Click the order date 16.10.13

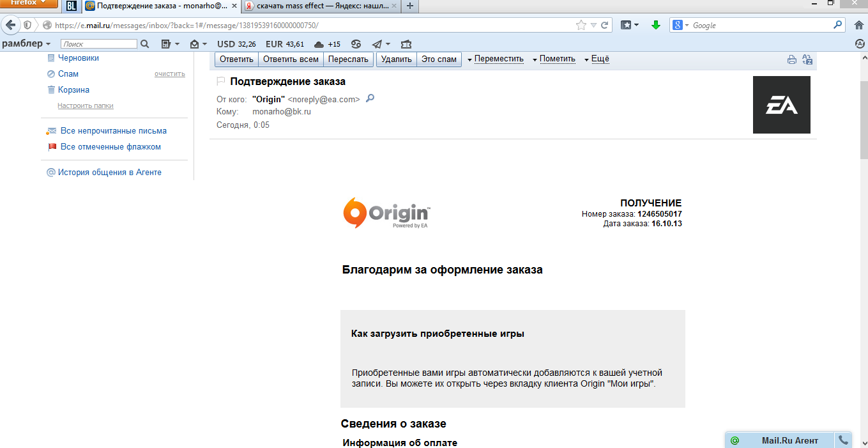coord(667,224)
